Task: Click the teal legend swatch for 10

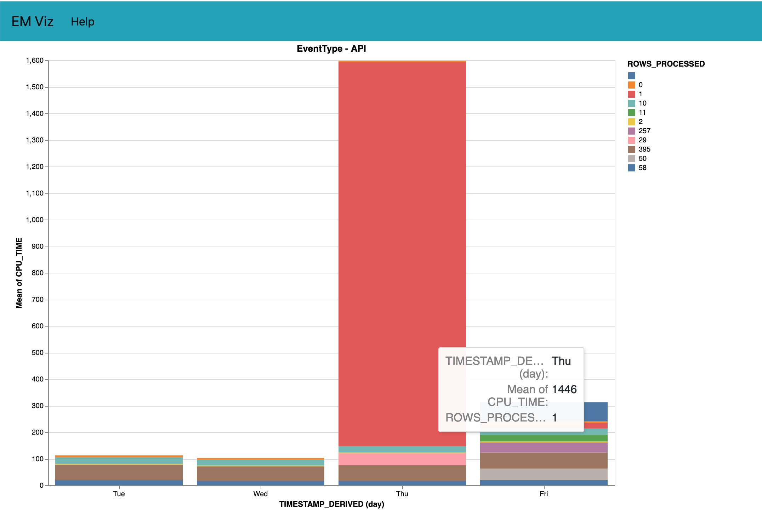Action: coord(631,103)
